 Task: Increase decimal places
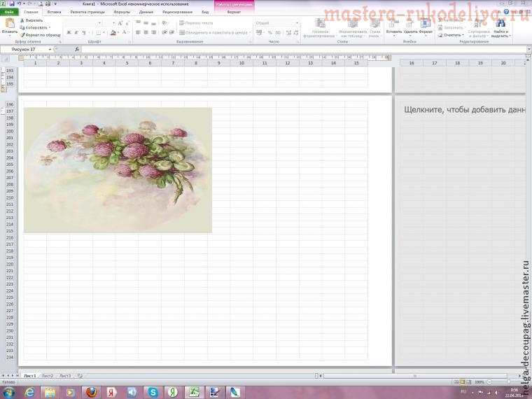288,33
